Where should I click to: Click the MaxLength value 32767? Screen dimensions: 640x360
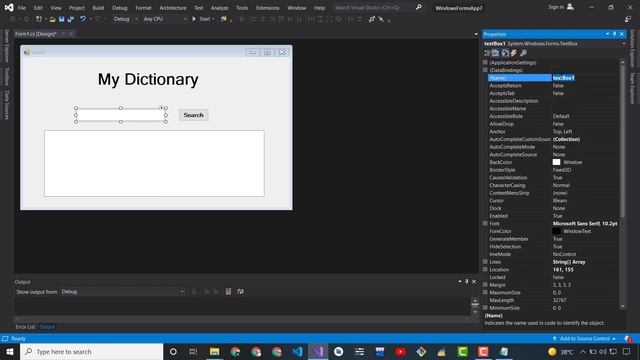coord(560,300)
